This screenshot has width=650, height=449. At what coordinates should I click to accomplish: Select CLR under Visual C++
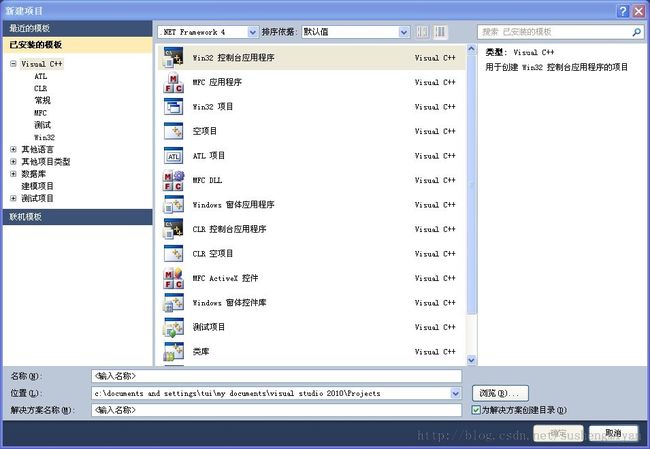(41, 88)
